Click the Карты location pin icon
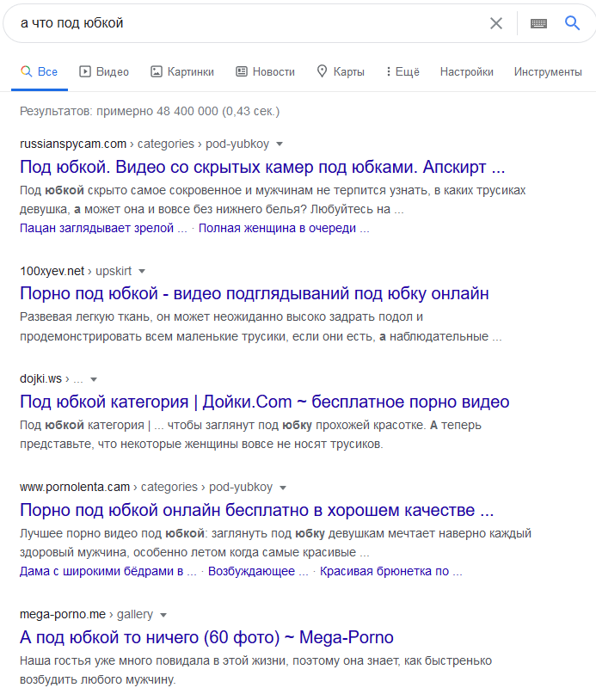Screen dimensions: 596x700 [x=323, y=71]
